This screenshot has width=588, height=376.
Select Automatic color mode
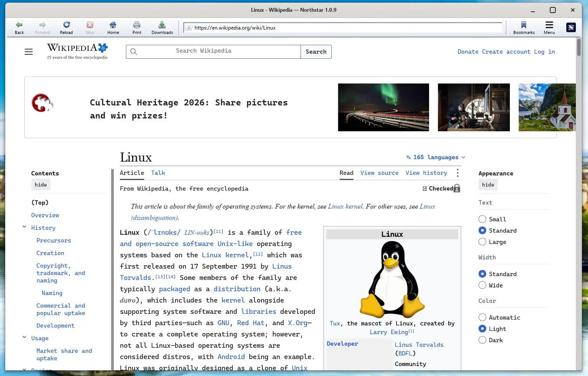tap(482, 317)
